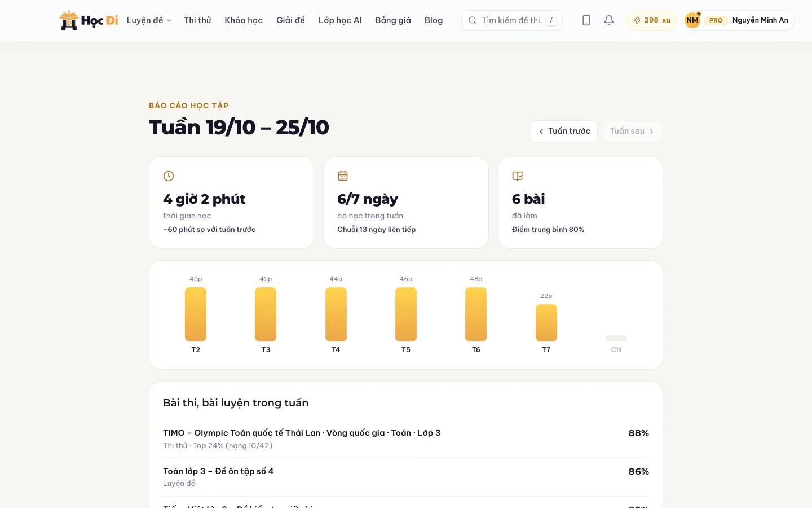Click the mobile phone app icon
Image resolution: width=812 pixels, height=508 pixels.
[x=586, y=20]
